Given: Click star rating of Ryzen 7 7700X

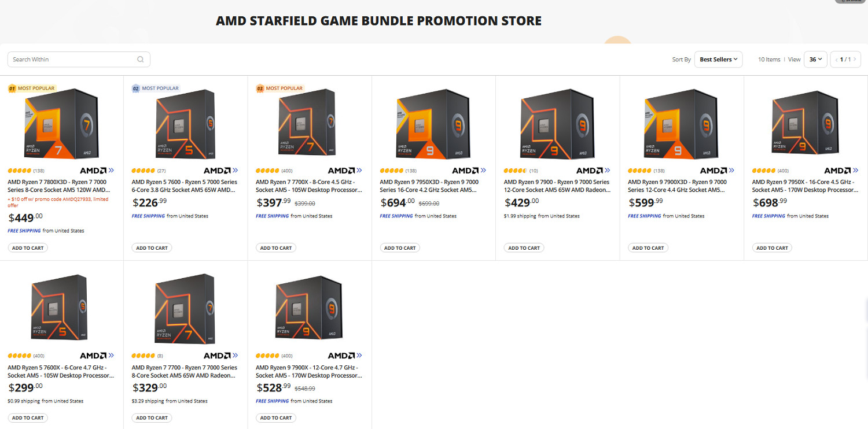Looking at the screenshot, I should click(267, 171).
